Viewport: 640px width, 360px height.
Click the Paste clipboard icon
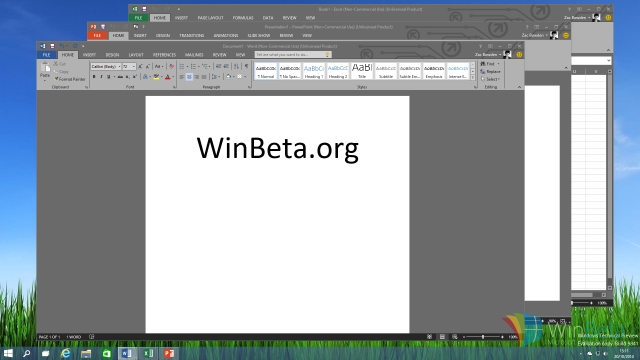[x=45, y=71]
